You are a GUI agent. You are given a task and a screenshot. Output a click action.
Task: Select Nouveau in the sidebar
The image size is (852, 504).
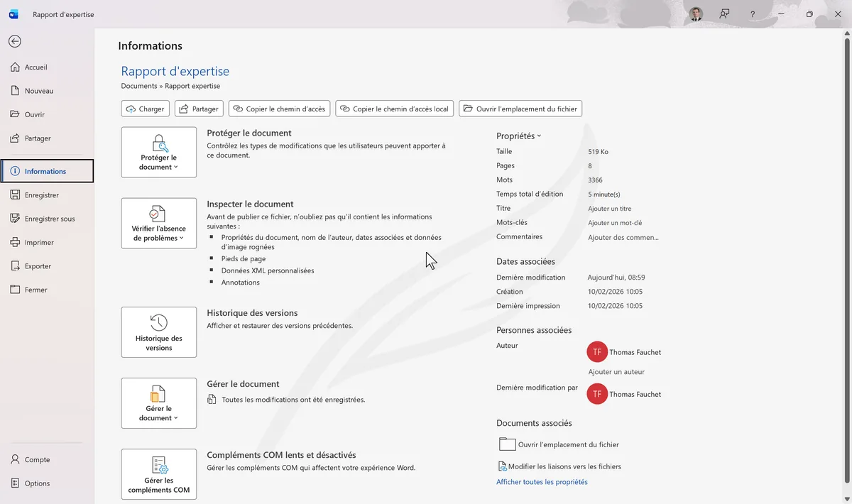(39, 91)
